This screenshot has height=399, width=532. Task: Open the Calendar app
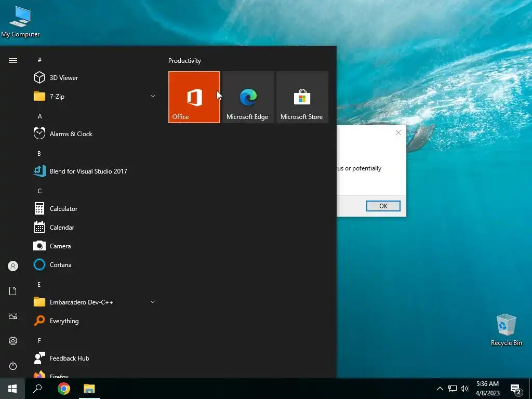coord(95,228)
